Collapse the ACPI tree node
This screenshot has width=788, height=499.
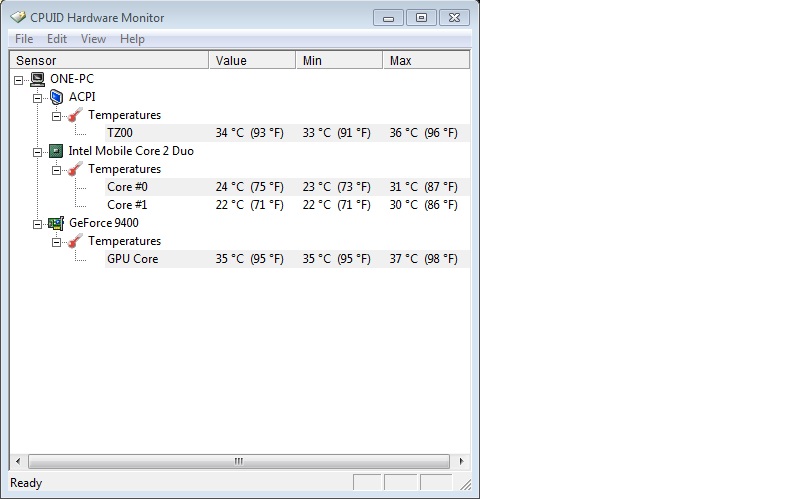pos(38,98)
